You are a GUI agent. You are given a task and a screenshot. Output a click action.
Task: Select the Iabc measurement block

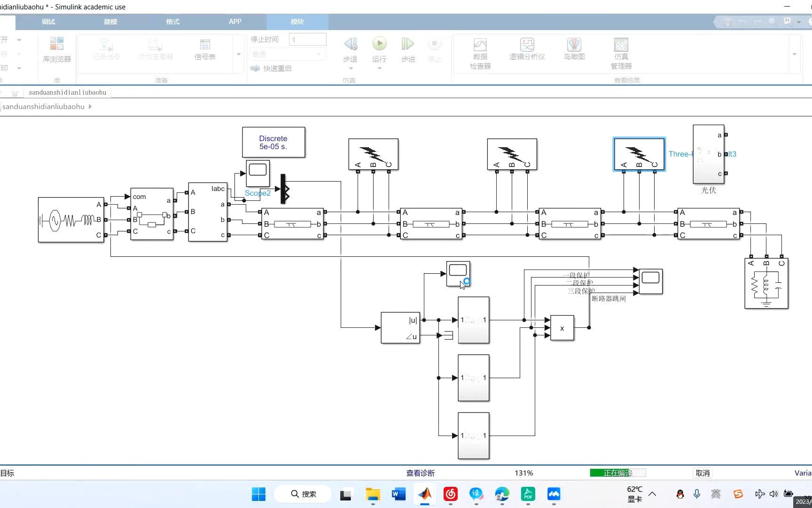click(x=208, y=212)
